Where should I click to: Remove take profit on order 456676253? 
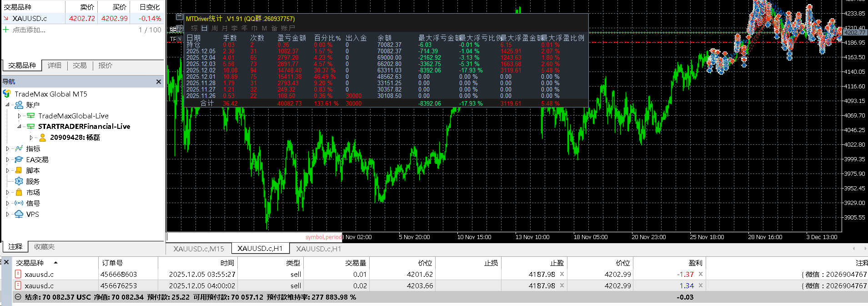coord(562,286)
